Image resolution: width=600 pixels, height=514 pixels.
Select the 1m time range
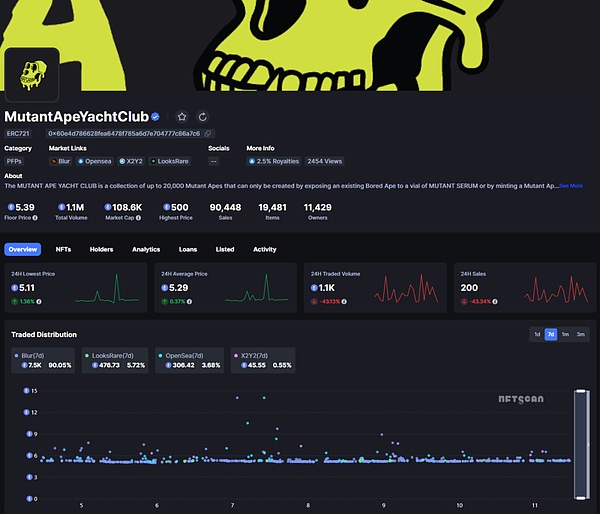[565, 334]
